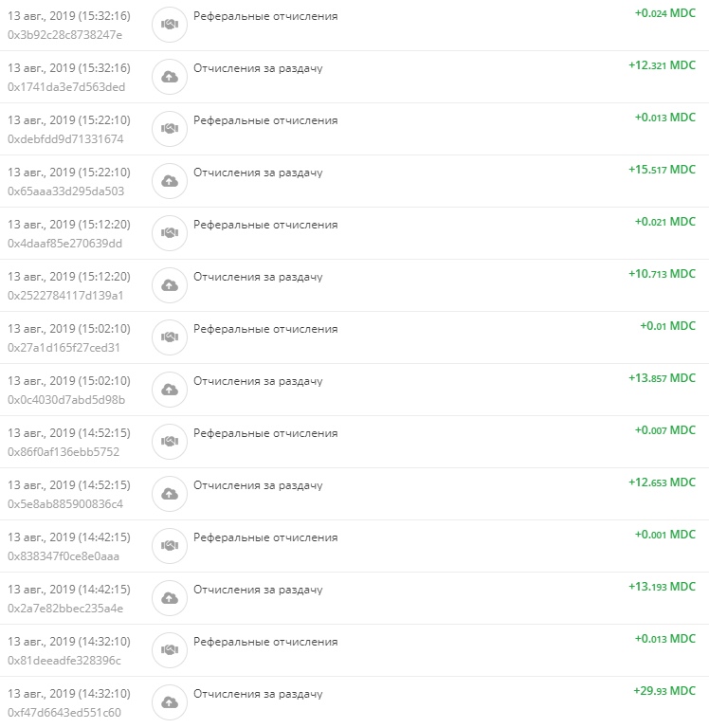The height and width of the screenshot is (728, 709).
Task: Click cloud icon for 0x5e8ab885900836c4 transaction
Action: coord(170,494)
